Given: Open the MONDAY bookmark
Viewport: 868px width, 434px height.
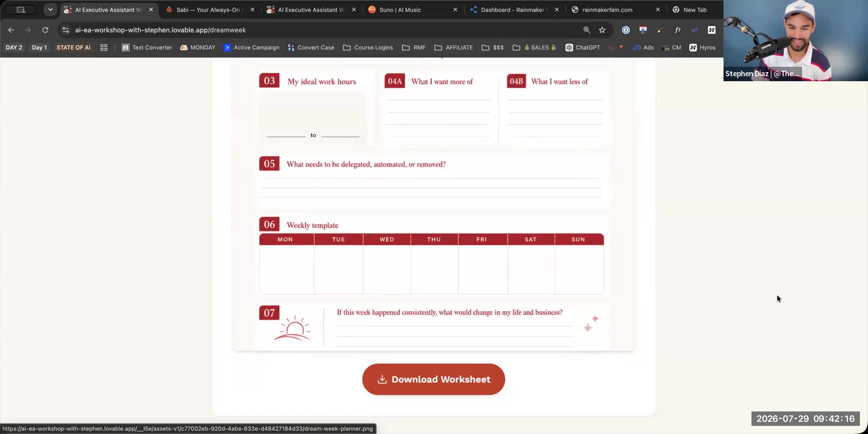Looking at the screenshot, I should tap(198, 47).
